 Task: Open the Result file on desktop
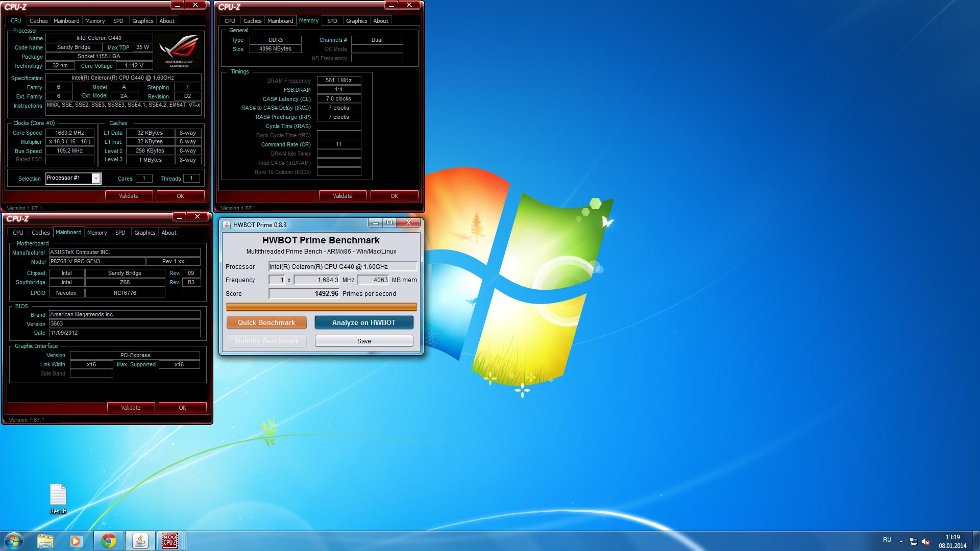(x=58, y=499)
